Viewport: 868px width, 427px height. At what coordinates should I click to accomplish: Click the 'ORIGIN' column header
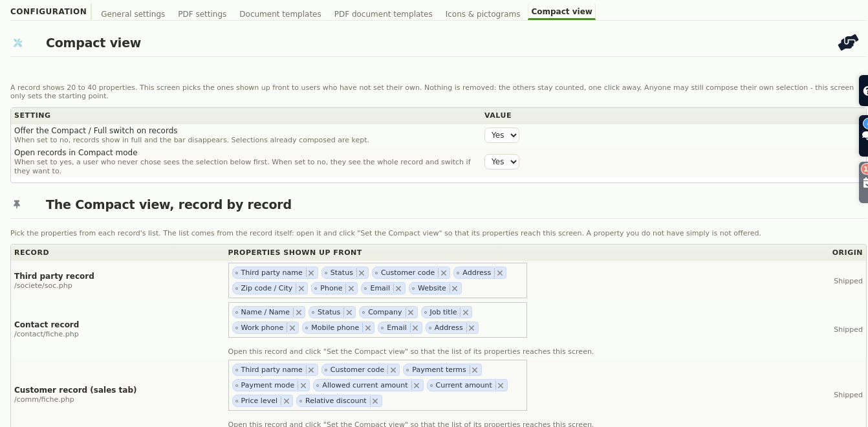click(x=847, y=252)
